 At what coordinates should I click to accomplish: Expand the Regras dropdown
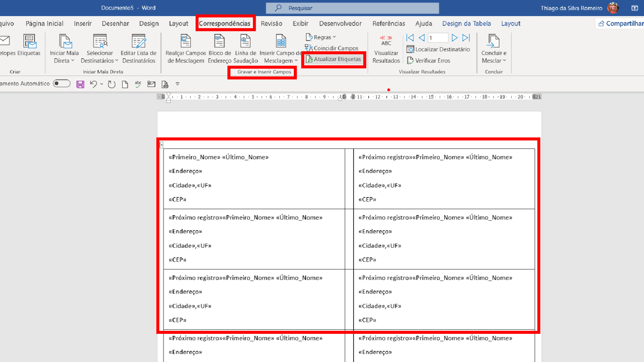[320, 37]
